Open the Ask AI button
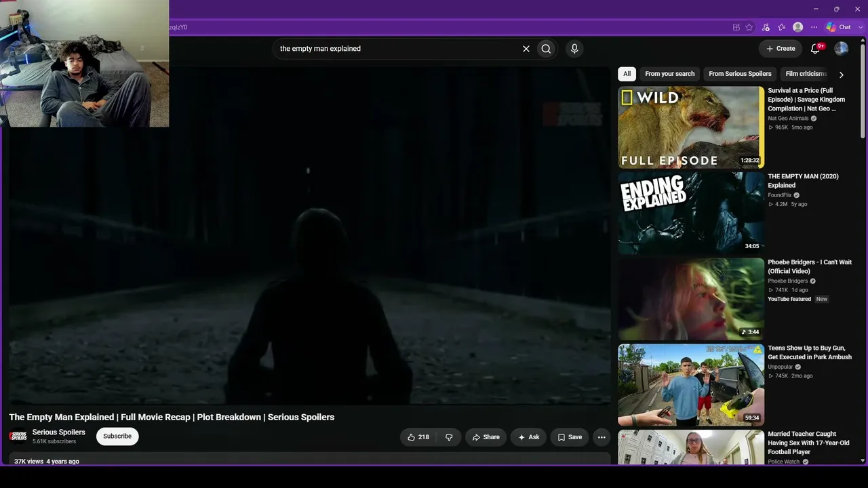 tap(528, 437)
